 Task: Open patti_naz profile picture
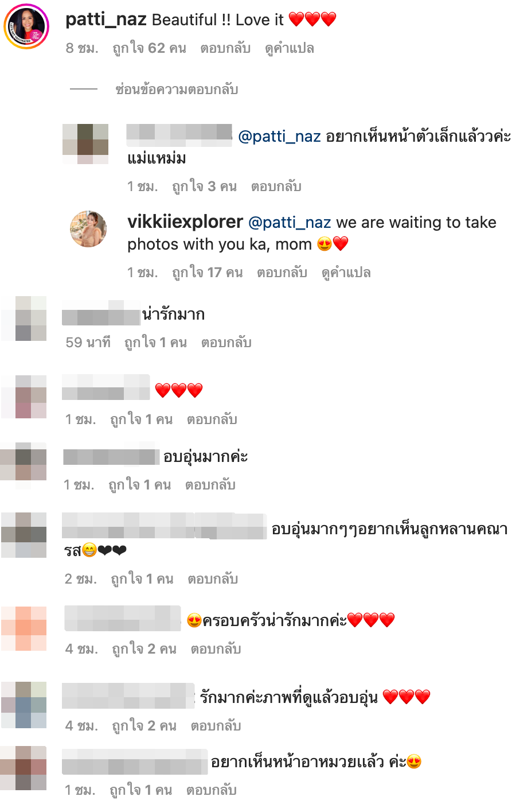26,26
